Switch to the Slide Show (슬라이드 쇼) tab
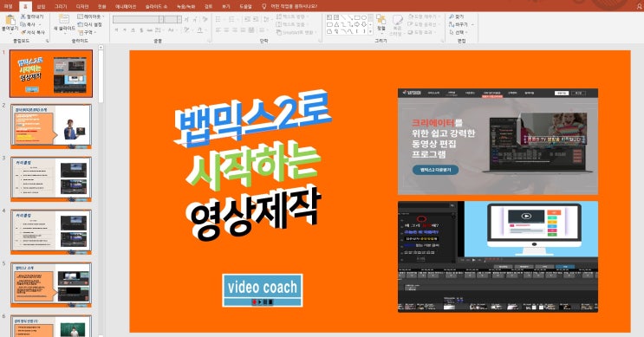The width and height of the screenshot is (644, 337). pos(156,6)
